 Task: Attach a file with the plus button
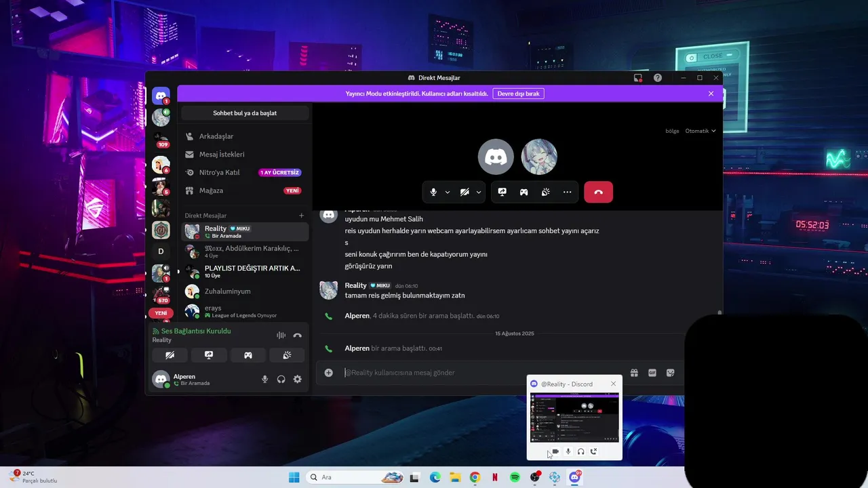[329, 373]
